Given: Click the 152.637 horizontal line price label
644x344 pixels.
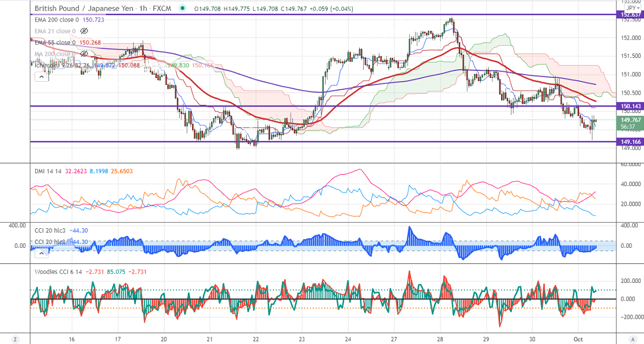Looking at the screenshot, I should click(x=630, y=15).
